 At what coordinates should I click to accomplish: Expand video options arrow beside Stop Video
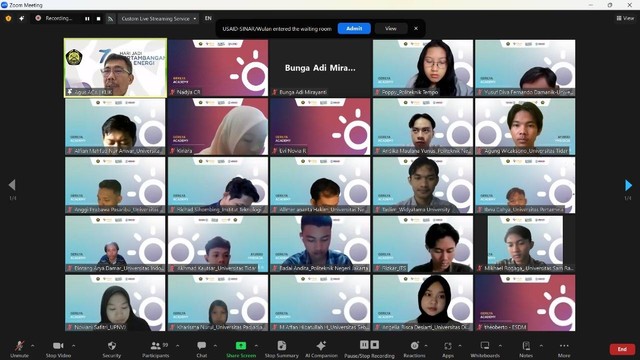pyautogui.click(x=73, y=346)
